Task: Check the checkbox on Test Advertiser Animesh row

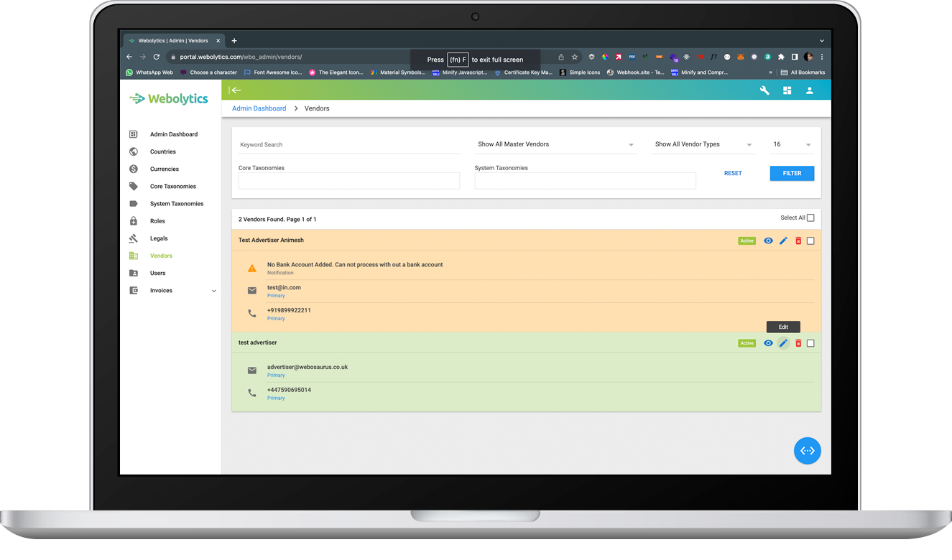Action: (810, 241)
